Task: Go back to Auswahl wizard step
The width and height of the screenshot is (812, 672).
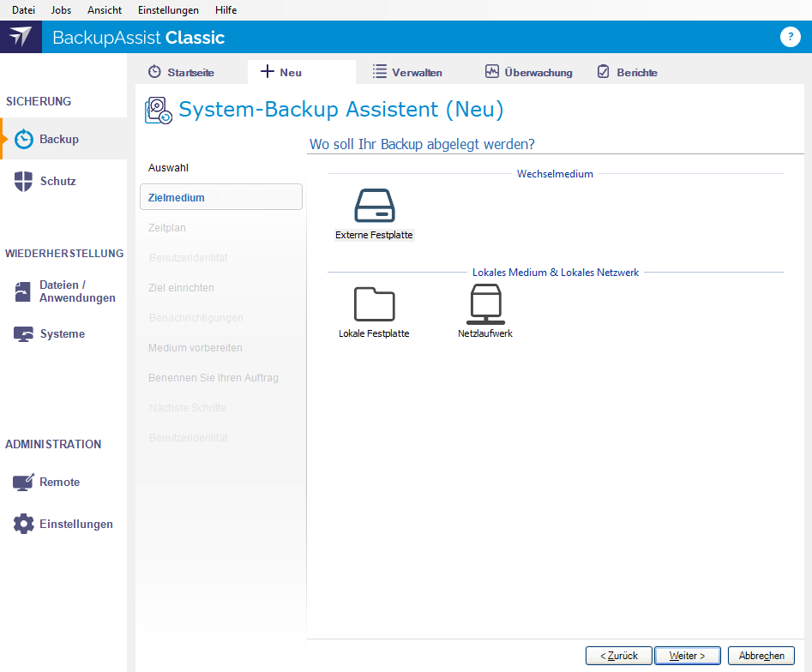Action: (x=168, y=168)
